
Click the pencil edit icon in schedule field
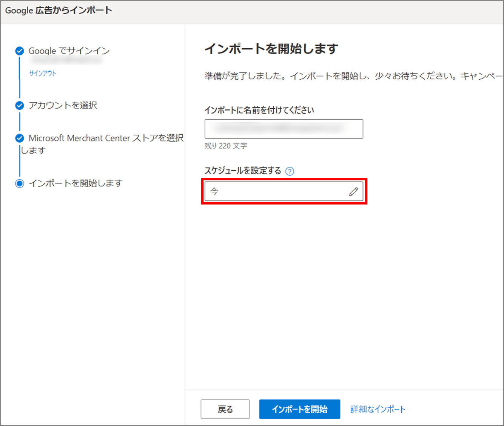pyautogui.click(x=353, y=192)
